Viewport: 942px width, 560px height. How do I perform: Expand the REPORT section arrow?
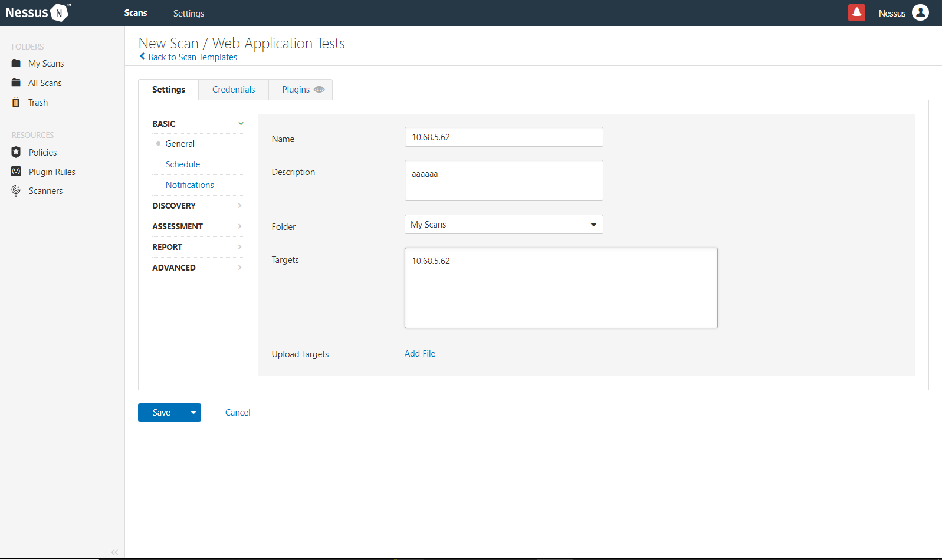click(x=239, y=247)
